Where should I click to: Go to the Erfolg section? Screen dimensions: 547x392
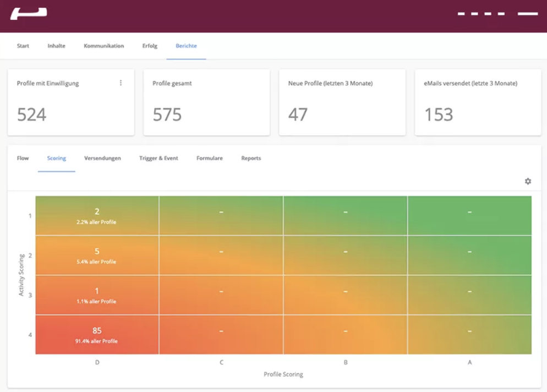coord(149,46)
